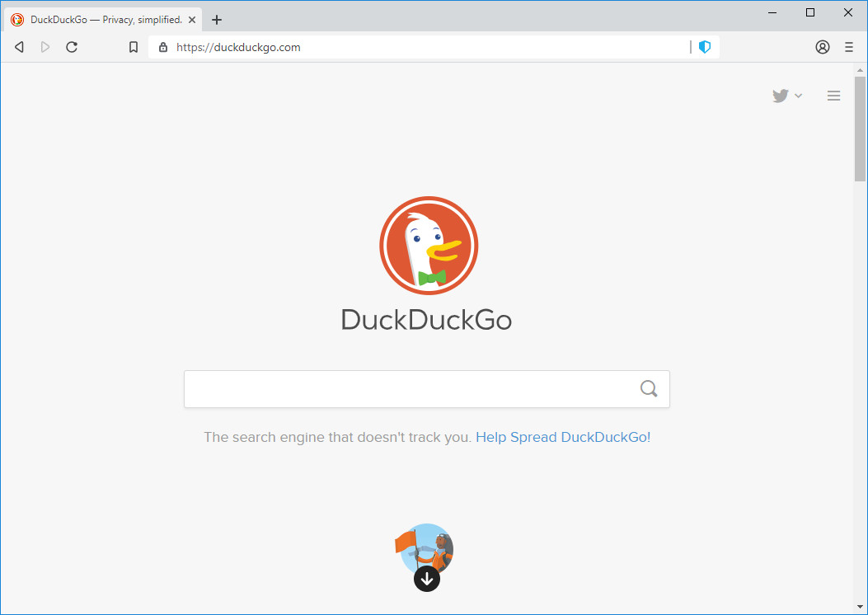868x615 pixels.
Task: Click the DuckDuckGo favicon in the tab
Action: point(17,20)
